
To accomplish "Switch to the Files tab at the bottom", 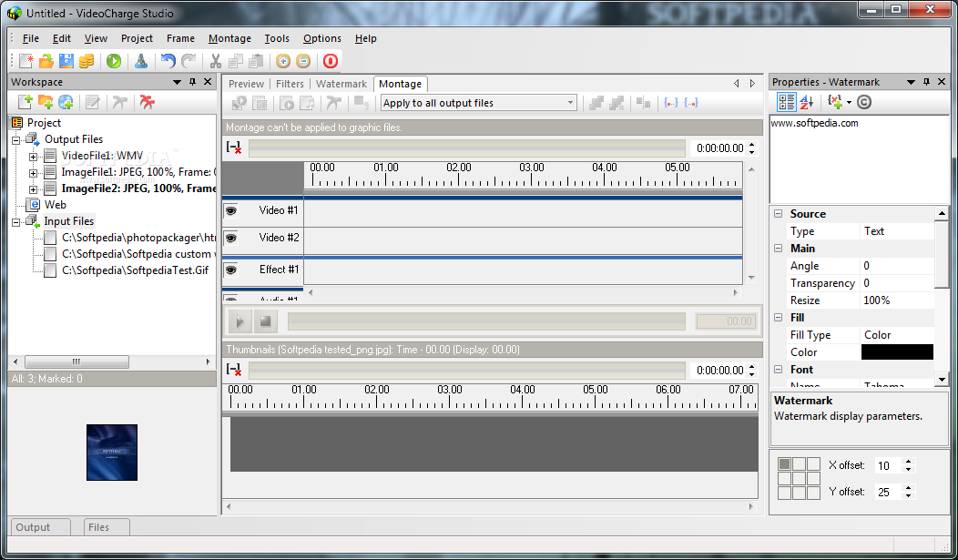I will tap(107, 527).
